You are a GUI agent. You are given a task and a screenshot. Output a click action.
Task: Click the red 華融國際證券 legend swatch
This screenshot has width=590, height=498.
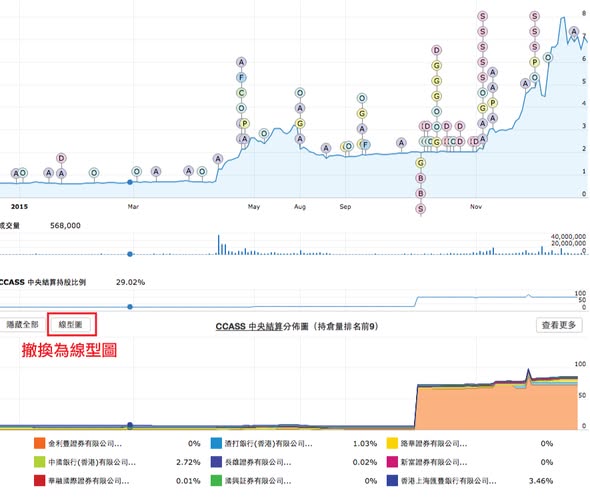tap(40, 481)
